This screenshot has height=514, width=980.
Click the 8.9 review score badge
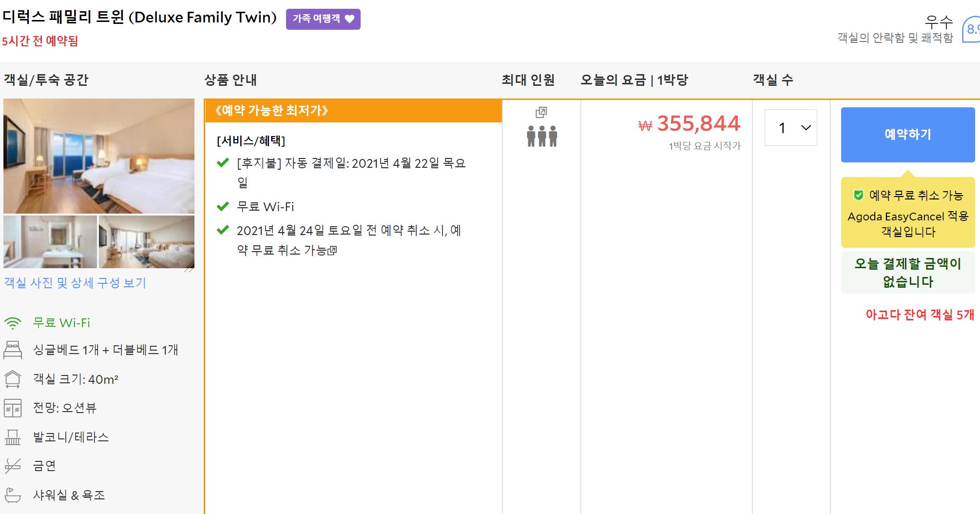[971, 29]
